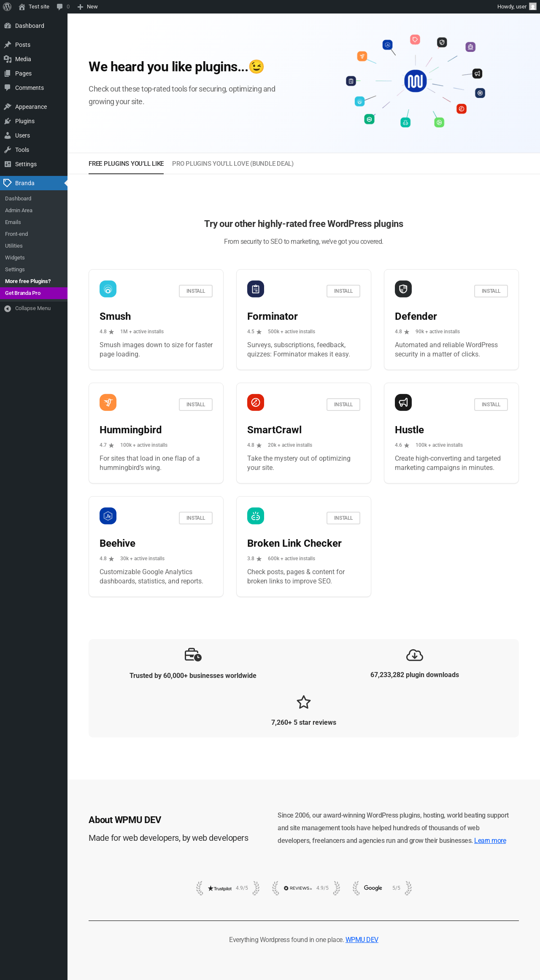Click the Settings sliders icon in main menu
The width and height of the screenshot is (540, 980).
(x=8, y=164)
